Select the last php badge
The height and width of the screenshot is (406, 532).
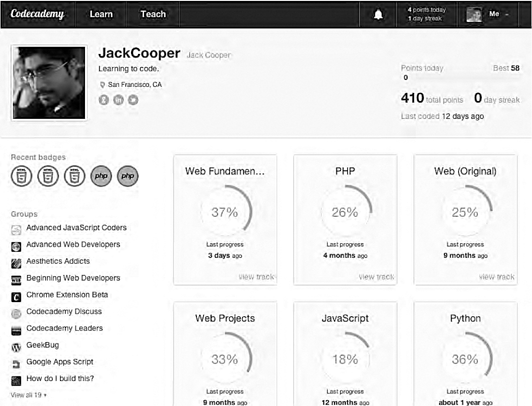tap(128, 176)
